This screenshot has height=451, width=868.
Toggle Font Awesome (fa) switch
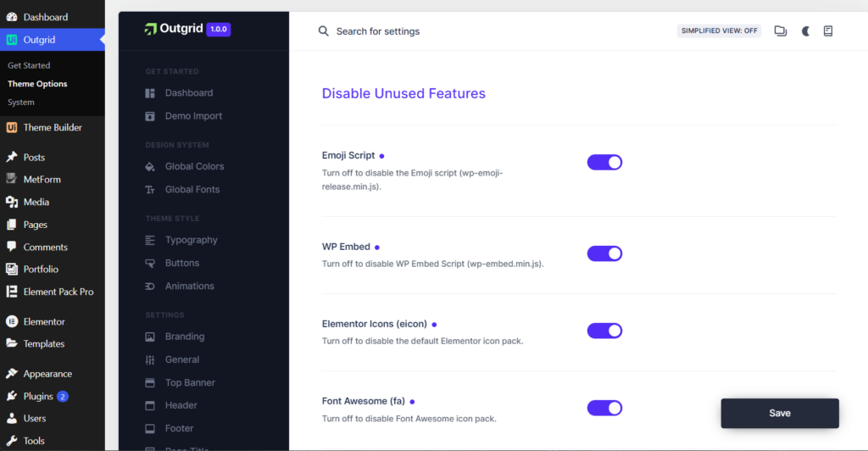(604, 408)
